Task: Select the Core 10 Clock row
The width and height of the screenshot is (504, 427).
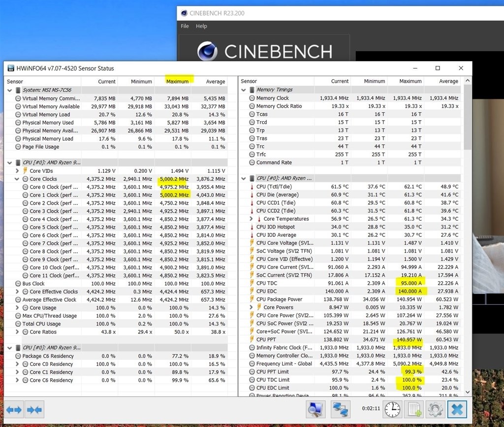Action: (x=116, y=267)
